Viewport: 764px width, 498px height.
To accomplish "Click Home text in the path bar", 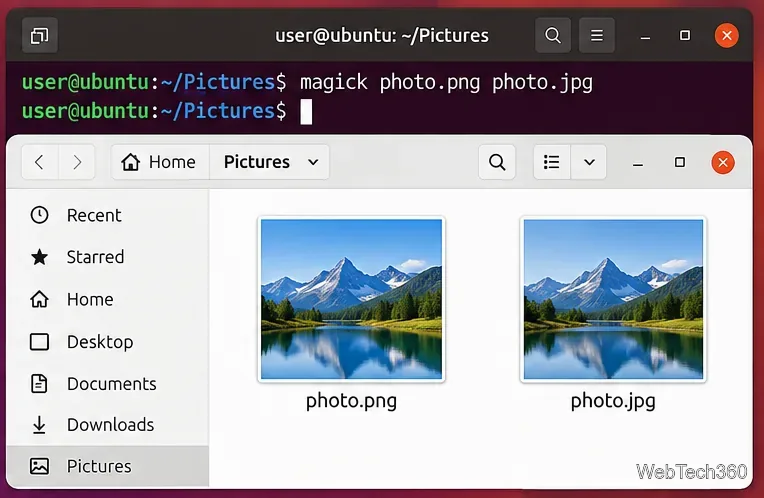I will (x=172, y=162).
